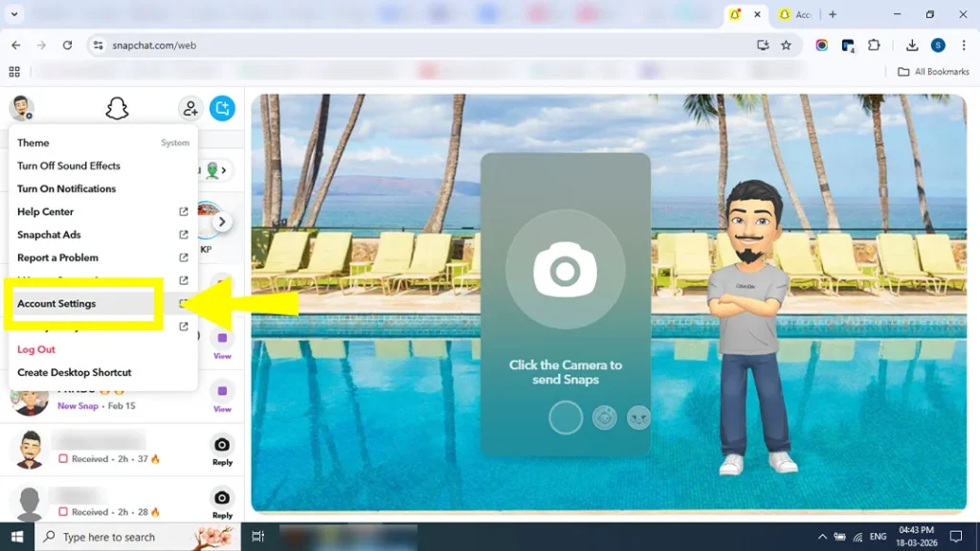This screenshot has height=551, width=980.
Task: Bookmark this page with the star icon
Action: coord(786,45)
